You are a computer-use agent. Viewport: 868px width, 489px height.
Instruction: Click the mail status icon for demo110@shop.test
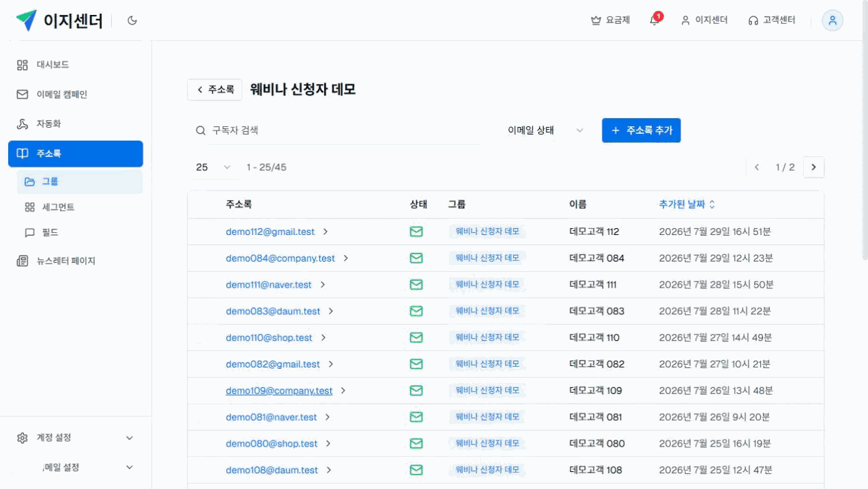[x=416, y=337]
